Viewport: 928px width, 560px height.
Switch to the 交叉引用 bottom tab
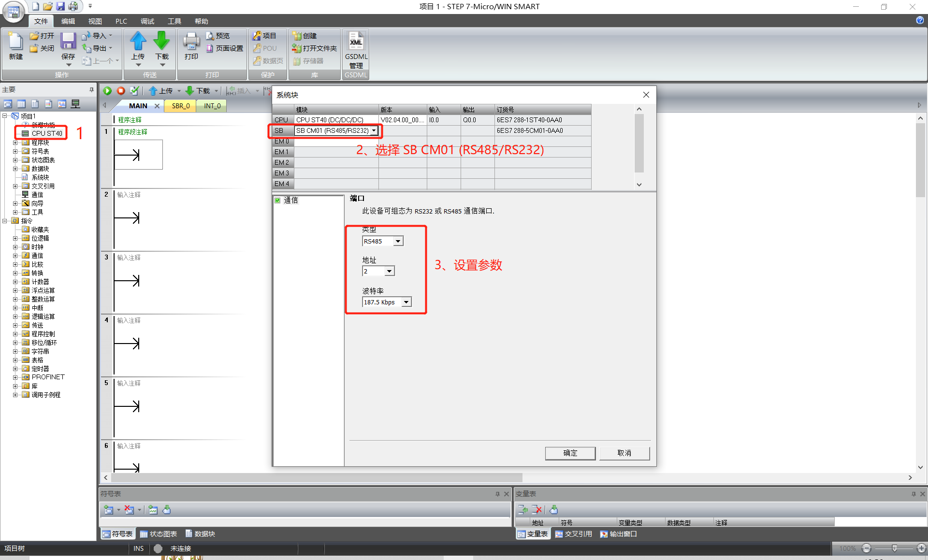(x=574, y=534)
